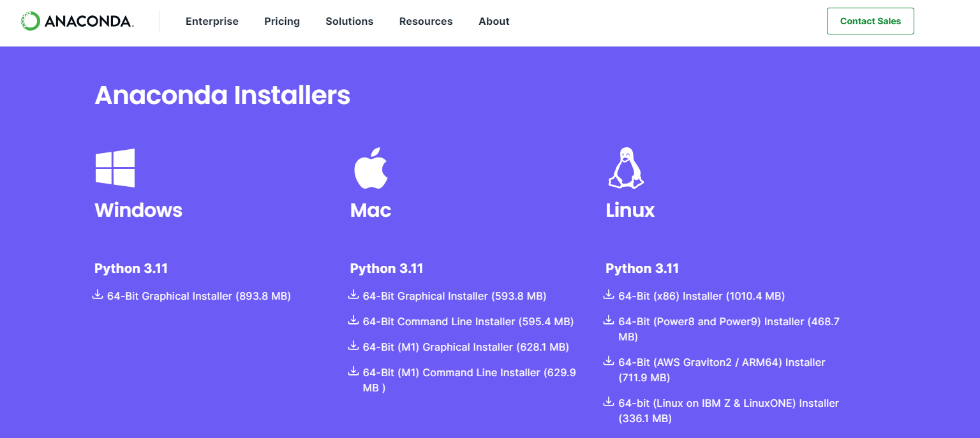
Task: Open the Enterprise menu
Action: point(212,21)
